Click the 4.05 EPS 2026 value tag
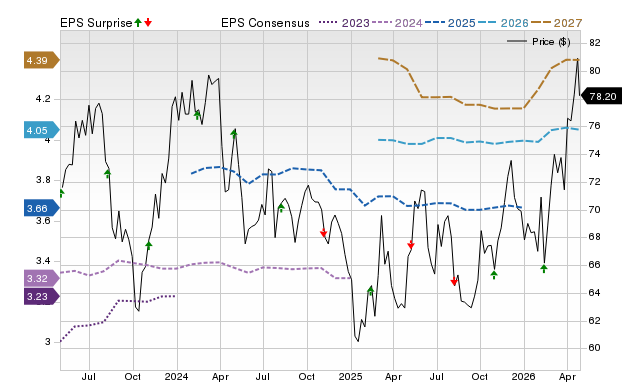This screenshot has width=640, height=382. 41,130
